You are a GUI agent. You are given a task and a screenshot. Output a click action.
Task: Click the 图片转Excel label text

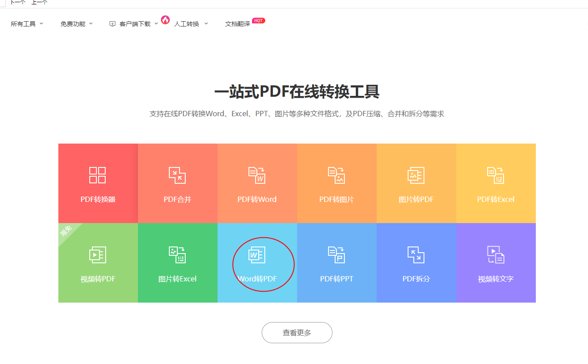point(177,279)
